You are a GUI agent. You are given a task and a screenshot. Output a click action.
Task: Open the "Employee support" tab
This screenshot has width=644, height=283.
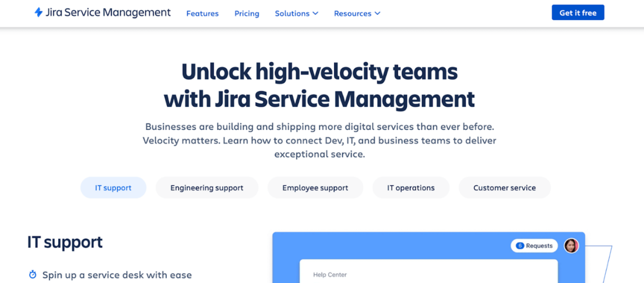click(315, 188)
